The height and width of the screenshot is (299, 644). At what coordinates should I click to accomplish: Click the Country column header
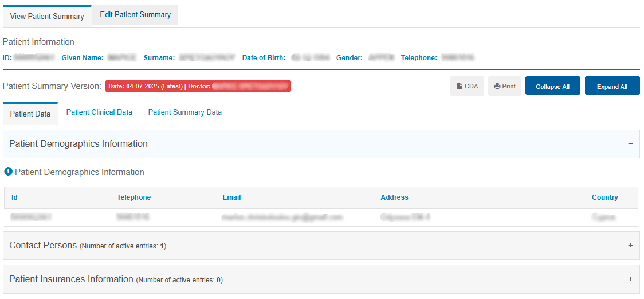(604, 197)
